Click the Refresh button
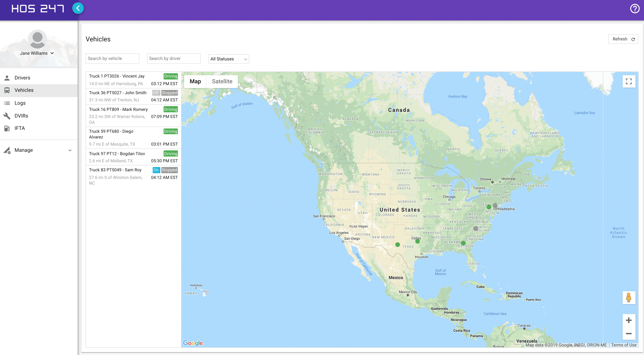This screenshot has height=355, width=644. tap(623, 39)
